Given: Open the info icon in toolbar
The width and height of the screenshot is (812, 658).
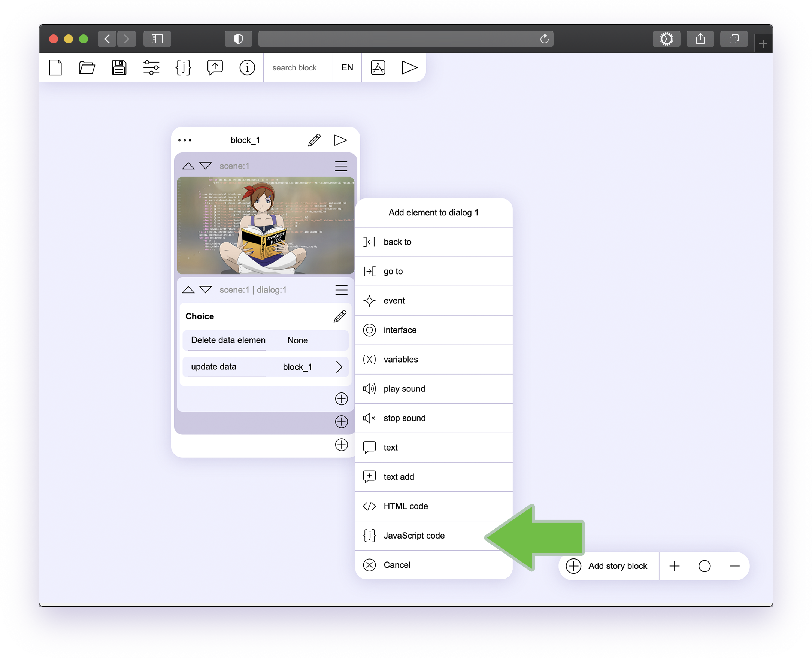Looking at the screenshot, I should tap(247, 68).
